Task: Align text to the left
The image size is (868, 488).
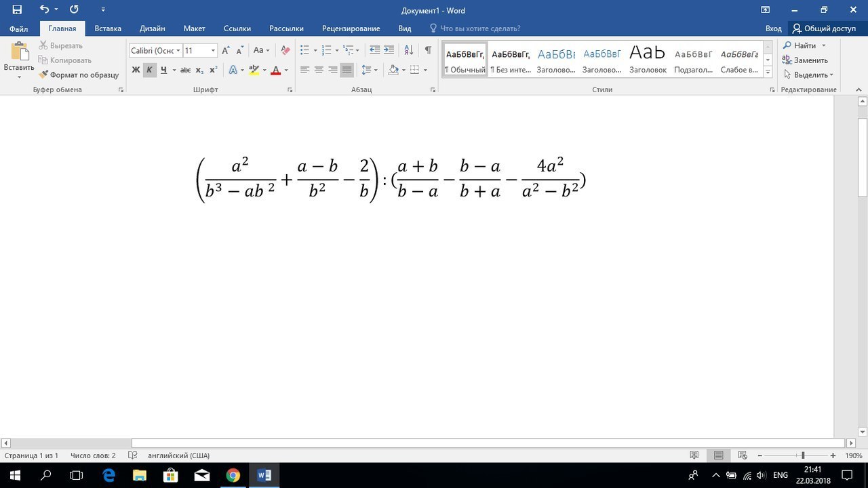Action: click(x=304, y=70)
